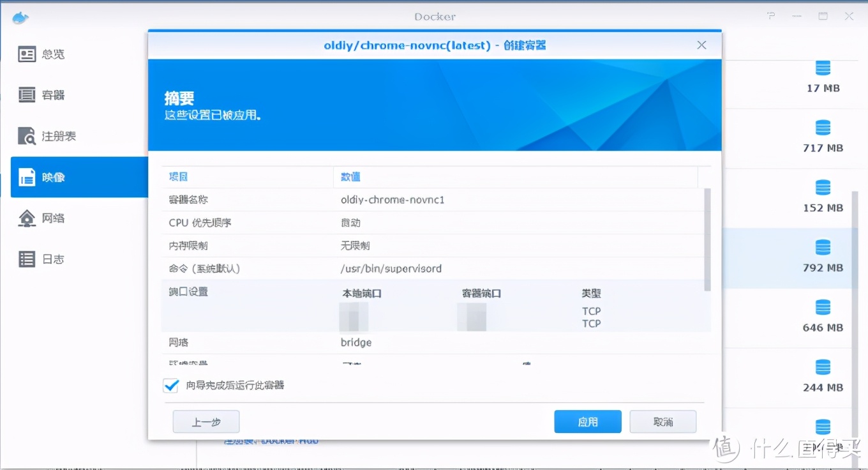Click 容器端口 column label
This screenshot has height=470, width=868.
[x=481, y=294]
